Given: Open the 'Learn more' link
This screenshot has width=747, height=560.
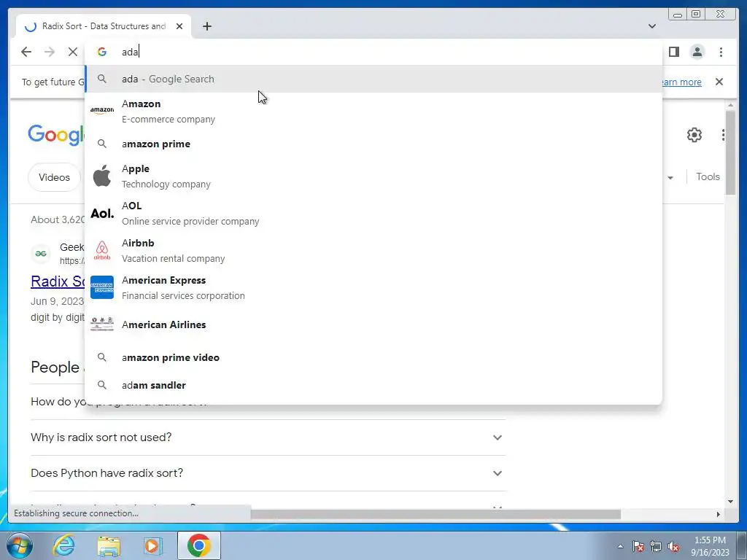Looking at the screenshot, I should pyautogui.click(x=682, y=82).
